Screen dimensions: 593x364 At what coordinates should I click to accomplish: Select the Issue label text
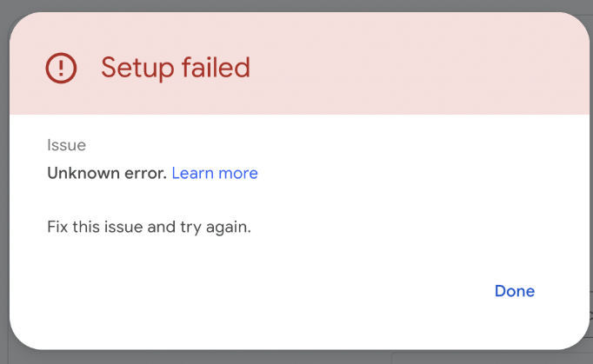tap(67, 145)
